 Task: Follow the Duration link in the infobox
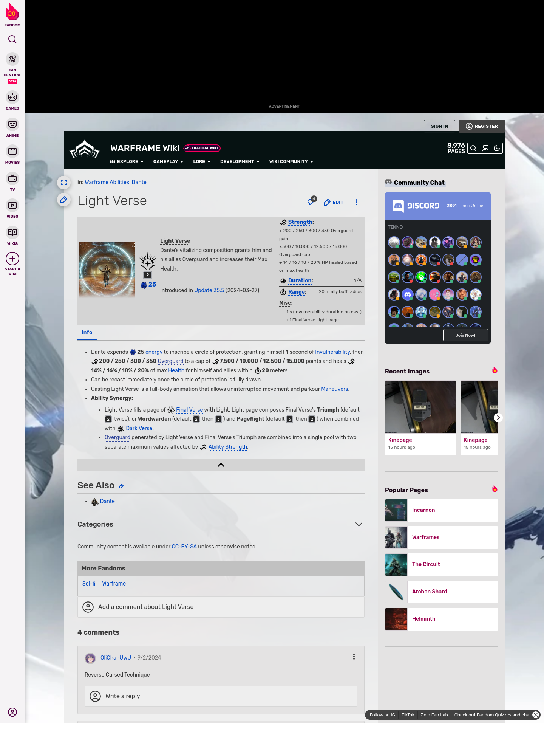click(300, 280)
